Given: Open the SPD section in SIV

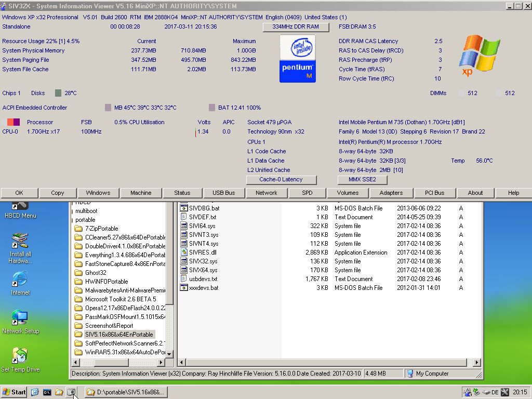Looking at the screenshot, I should [307, 193].
